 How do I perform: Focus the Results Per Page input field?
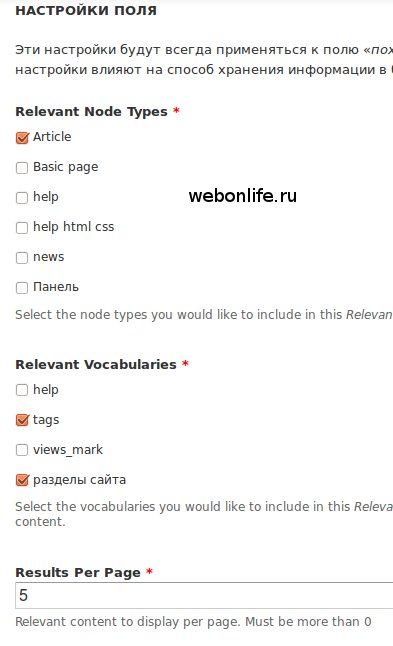tap(204, 595)
